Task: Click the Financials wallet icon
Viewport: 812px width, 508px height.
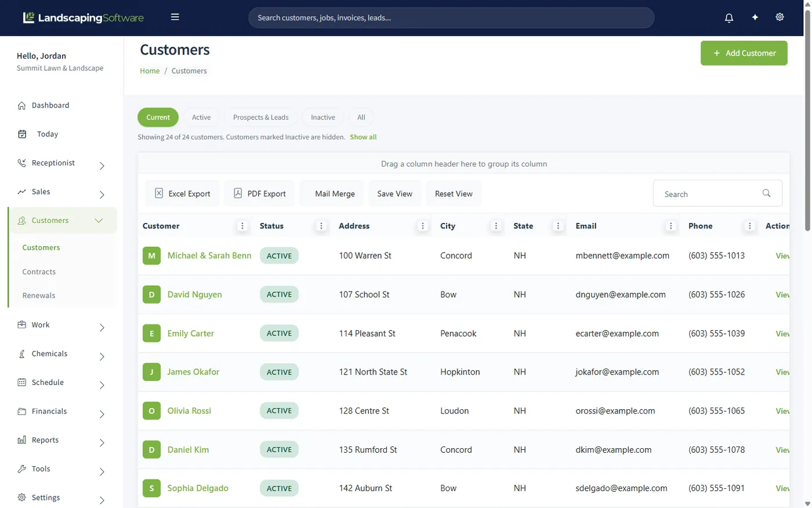Action: tap(22, 411)
